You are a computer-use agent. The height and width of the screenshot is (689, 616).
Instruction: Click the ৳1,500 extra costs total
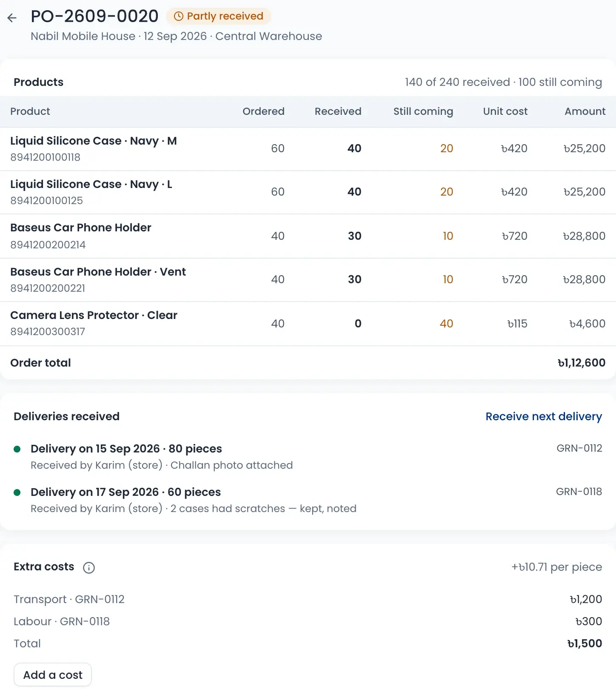click(585, 643)
